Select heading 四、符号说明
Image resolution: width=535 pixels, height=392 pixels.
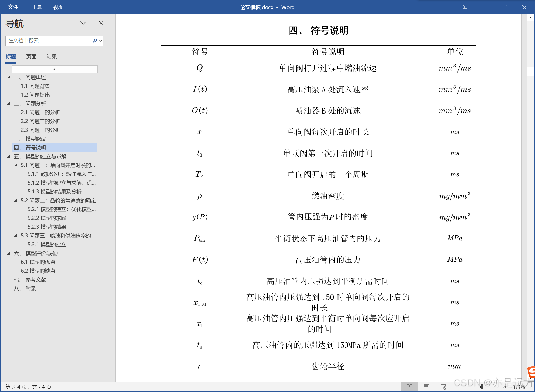point(55,148)
